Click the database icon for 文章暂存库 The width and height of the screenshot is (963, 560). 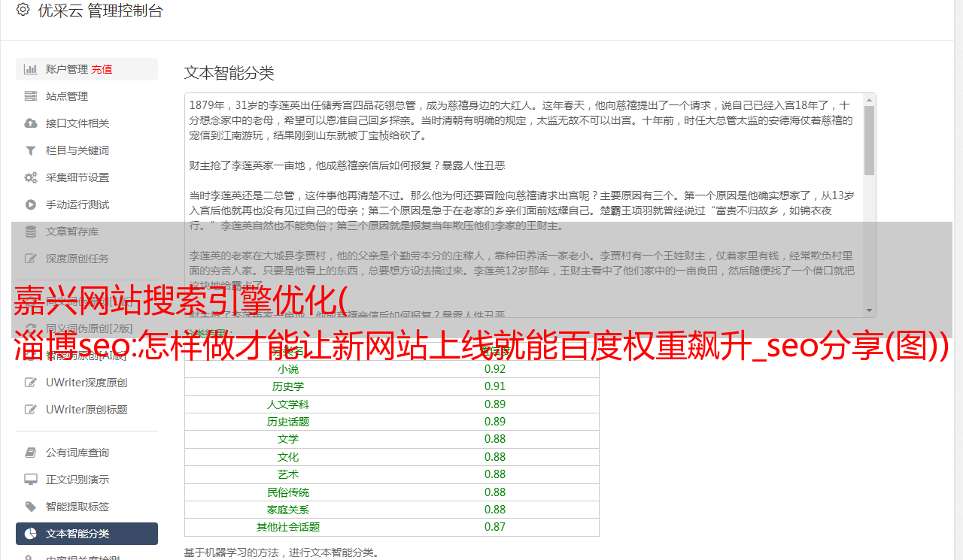coord(31,232)
